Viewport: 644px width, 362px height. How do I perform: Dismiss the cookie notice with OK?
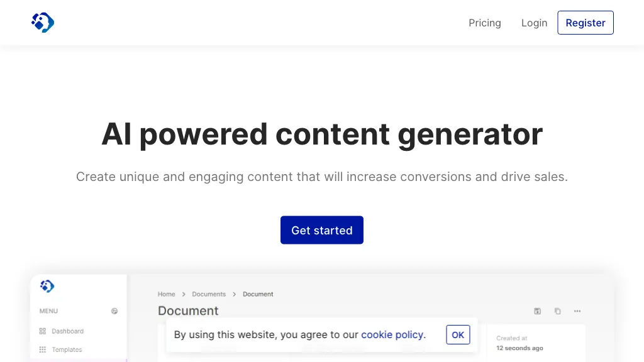click(x=458, y=335)
